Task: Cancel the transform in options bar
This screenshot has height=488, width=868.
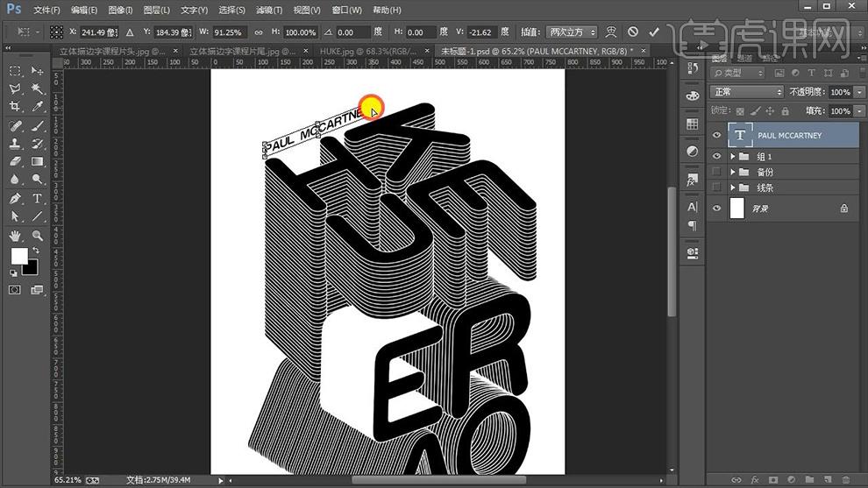Action: (x=633, y=32)
